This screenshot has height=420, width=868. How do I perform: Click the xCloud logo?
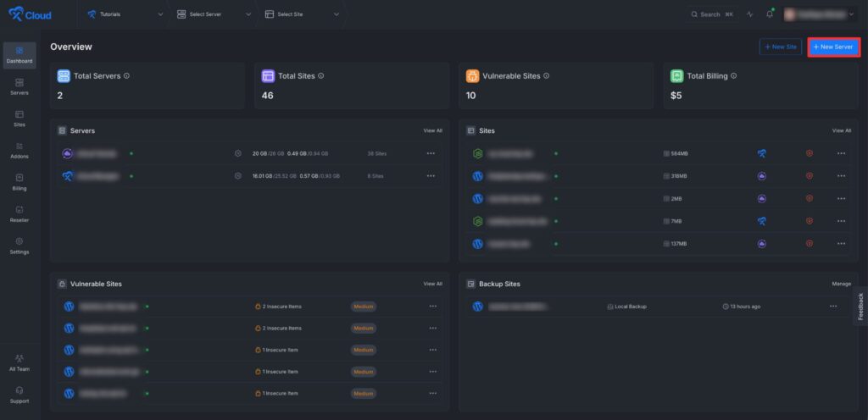click(x=30, y=15)
